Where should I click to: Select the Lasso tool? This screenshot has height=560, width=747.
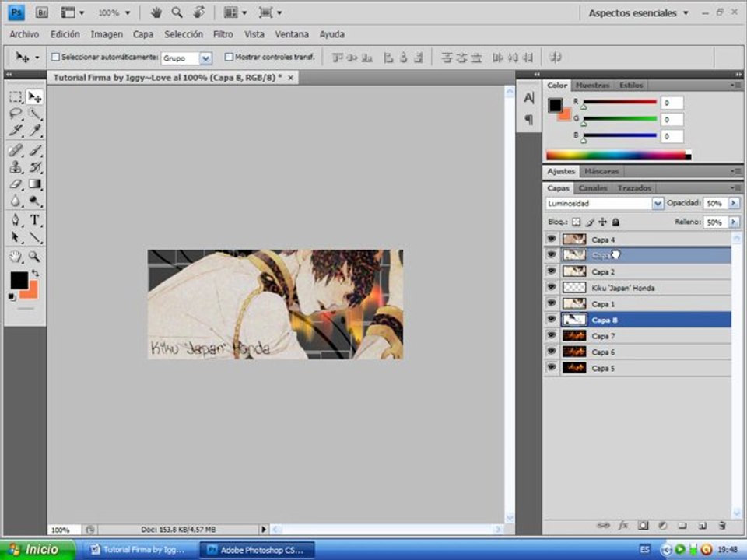point(16,114)
